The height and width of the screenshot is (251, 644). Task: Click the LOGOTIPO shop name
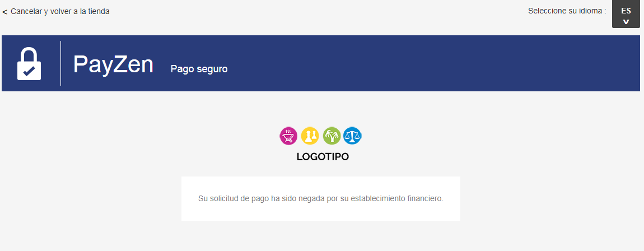pos(323,157)
